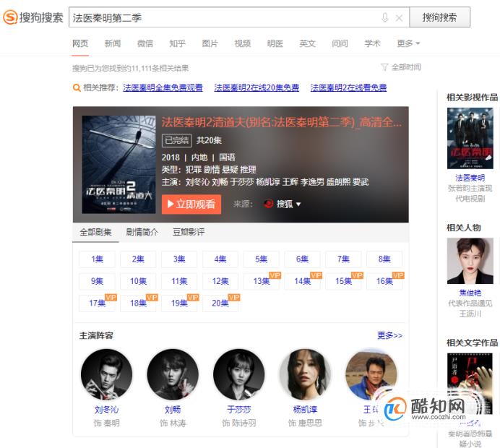Open VIP episode 17集
This screenshot has height=448, width=500.
coord(97,303)
